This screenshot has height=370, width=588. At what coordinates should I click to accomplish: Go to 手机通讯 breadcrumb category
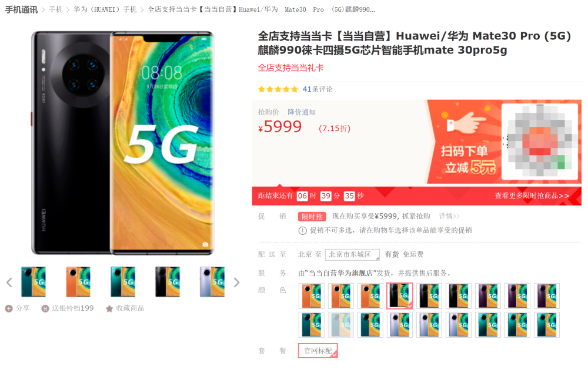[21, 10]
